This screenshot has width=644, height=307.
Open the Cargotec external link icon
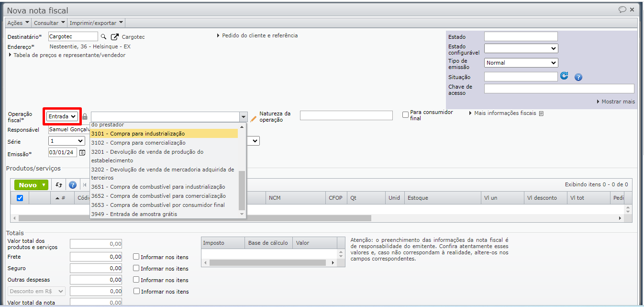pos(115,37)
